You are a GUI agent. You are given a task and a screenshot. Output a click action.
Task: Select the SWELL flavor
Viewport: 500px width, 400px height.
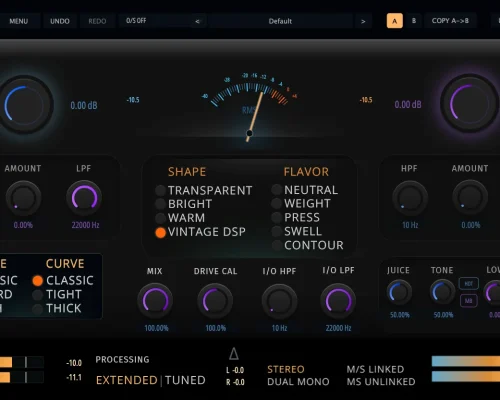tap(297, 231)
